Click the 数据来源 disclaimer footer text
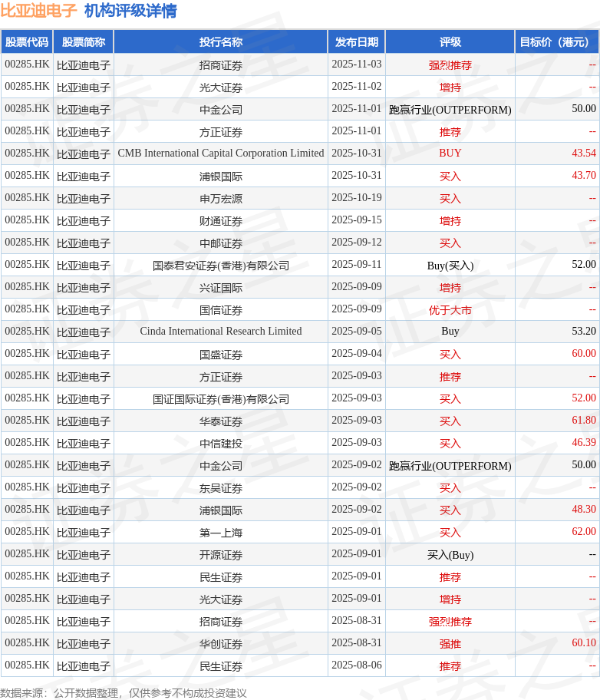 (124, 693)
